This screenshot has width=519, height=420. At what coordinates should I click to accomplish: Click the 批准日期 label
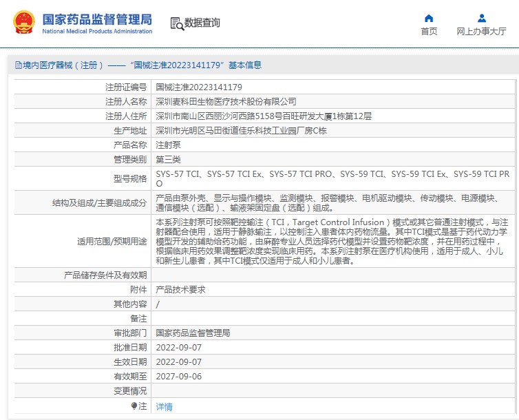pyautogui.click(x=130, y=348)
